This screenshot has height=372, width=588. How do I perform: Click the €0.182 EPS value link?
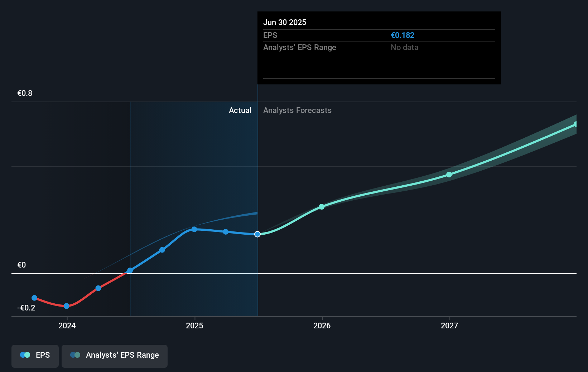pyautogui.click(x=403, y=35)
